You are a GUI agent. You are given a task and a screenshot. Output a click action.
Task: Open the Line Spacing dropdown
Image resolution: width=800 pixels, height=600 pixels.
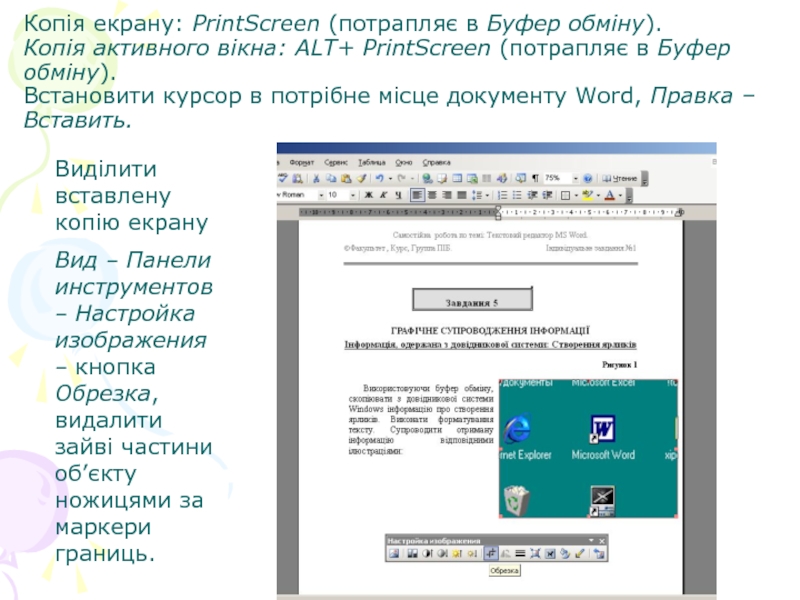[x=487, y=195]
